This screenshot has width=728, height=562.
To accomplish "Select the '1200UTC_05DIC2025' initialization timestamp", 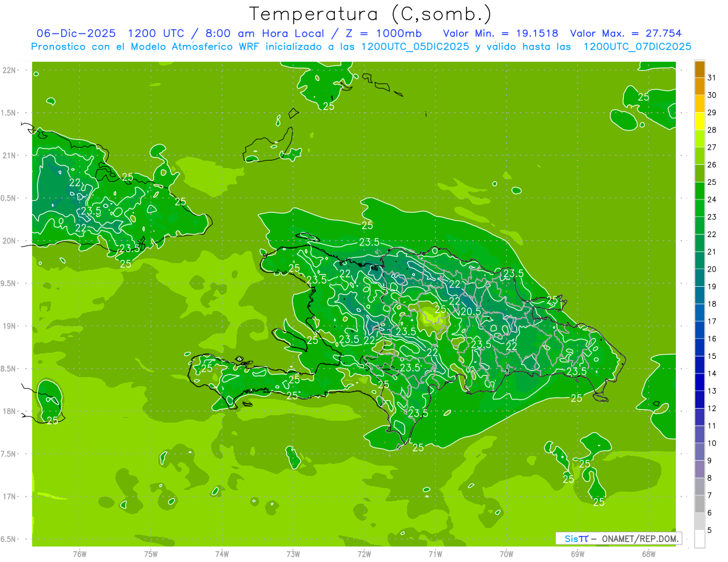I will [x=414, y=47].
